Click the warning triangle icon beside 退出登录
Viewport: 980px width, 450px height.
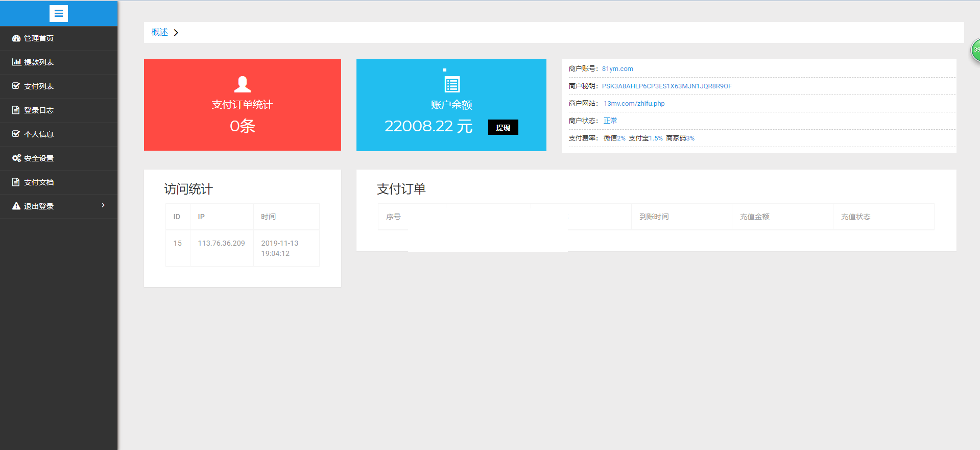point(16,206)
